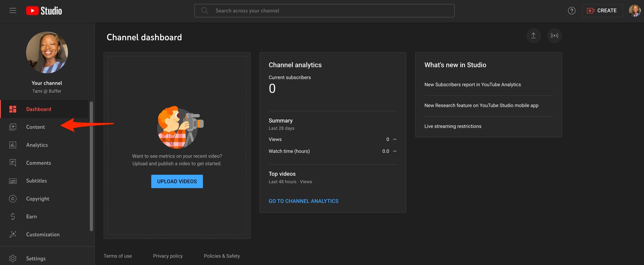Image resolution: width=644 pixels, height=265 pixels.
Task: Open account menu via top-right avatar
Action: click(634, 11)
